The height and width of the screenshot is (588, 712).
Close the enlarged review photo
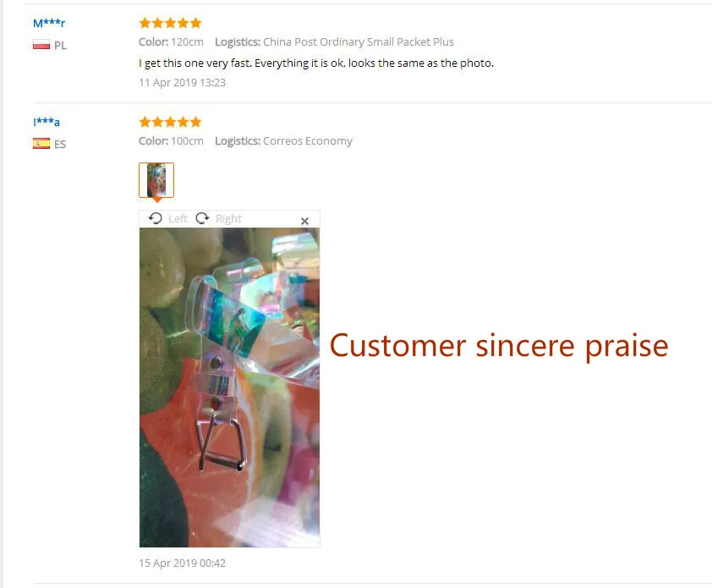tap(304, 221)
